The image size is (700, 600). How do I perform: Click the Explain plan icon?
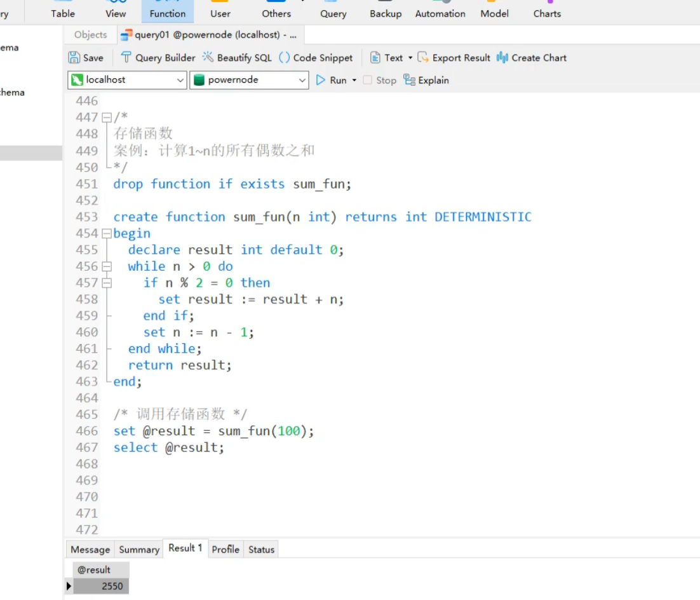(x=409, y=80)
